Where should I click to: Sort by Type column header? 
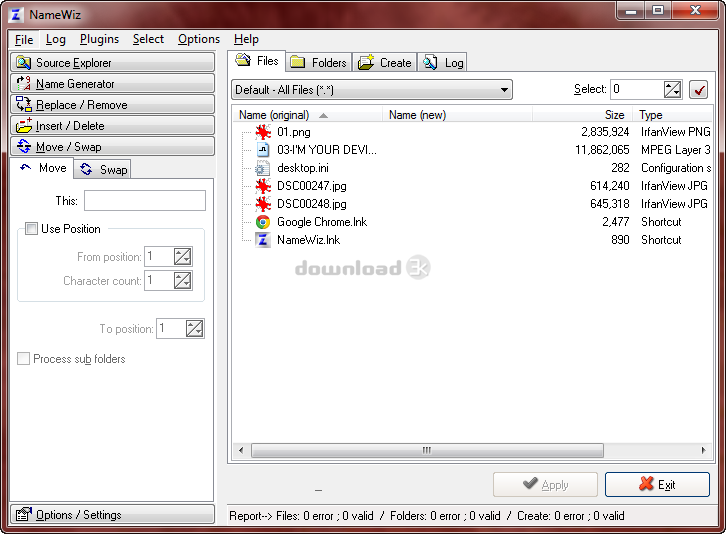pos(672,114)
